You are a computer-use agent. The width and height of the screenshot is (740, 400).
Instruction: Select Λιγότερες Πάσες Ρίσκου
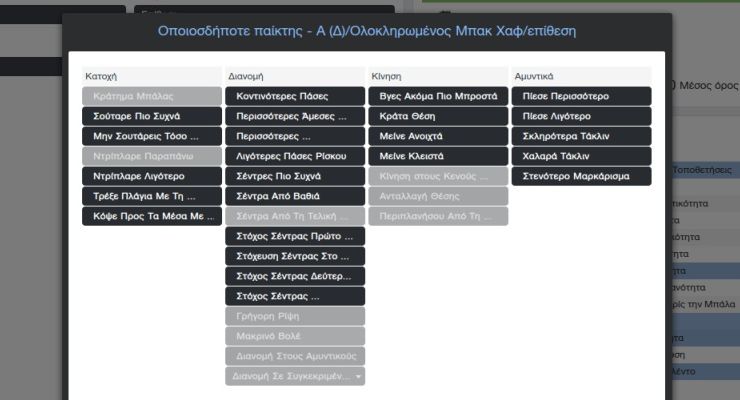[x=295, y=156]
